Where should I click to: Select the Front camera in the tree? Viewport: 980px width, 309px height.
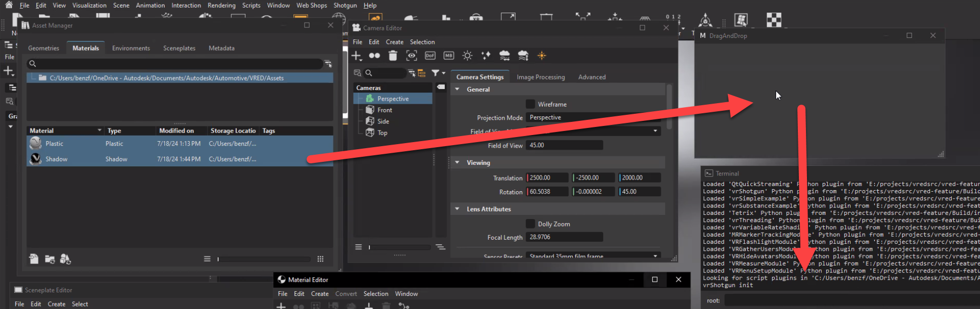click(385, 110)
